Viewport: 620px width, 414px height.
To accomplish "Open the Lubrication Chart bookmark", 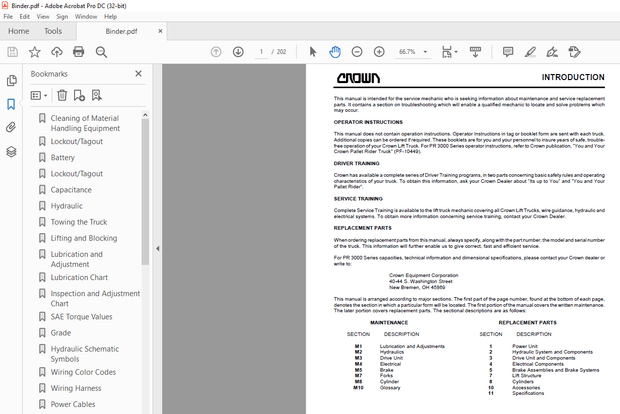I will pyautogui.click(x=79, y=277).
